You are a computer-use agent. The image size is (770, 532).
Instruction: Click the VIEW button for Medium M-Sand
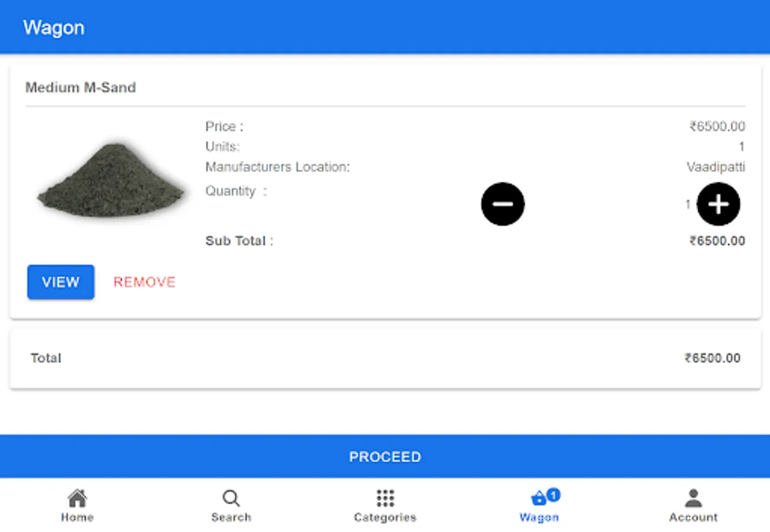[61, 282]
